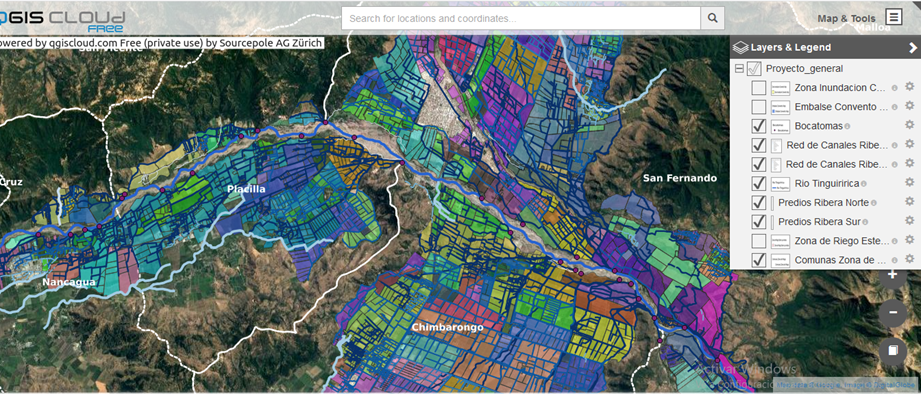Click the Placilla map label
The image size is (921, 394).
[x=246, y=189]
